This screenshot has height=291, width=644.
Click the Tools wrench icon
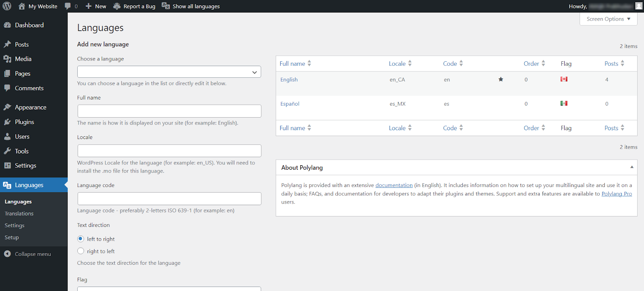pyautogui.click(x=7, y=151)
